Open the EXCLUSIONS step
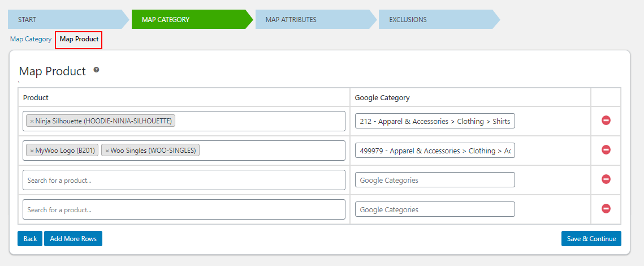This screenshot has width=644, height=266. click(x=439, y=19)
